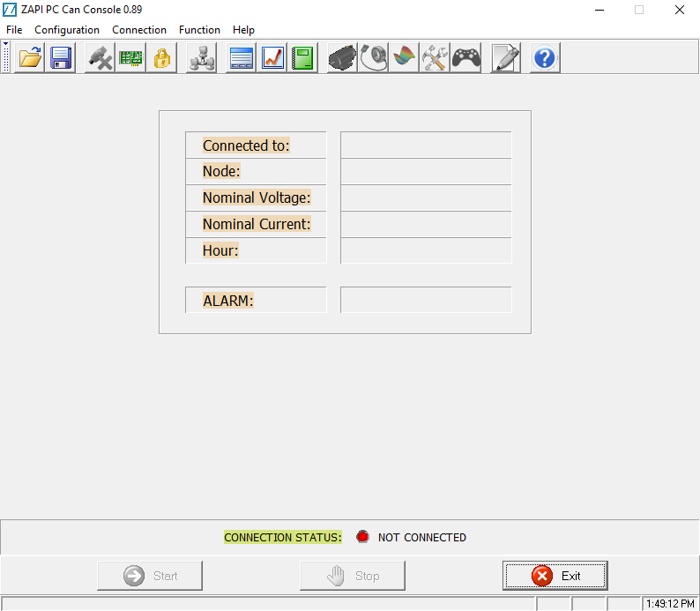Click the 'Nominal Current:' label
Viewport: 700px width, 611px height.
coord(257,224)
